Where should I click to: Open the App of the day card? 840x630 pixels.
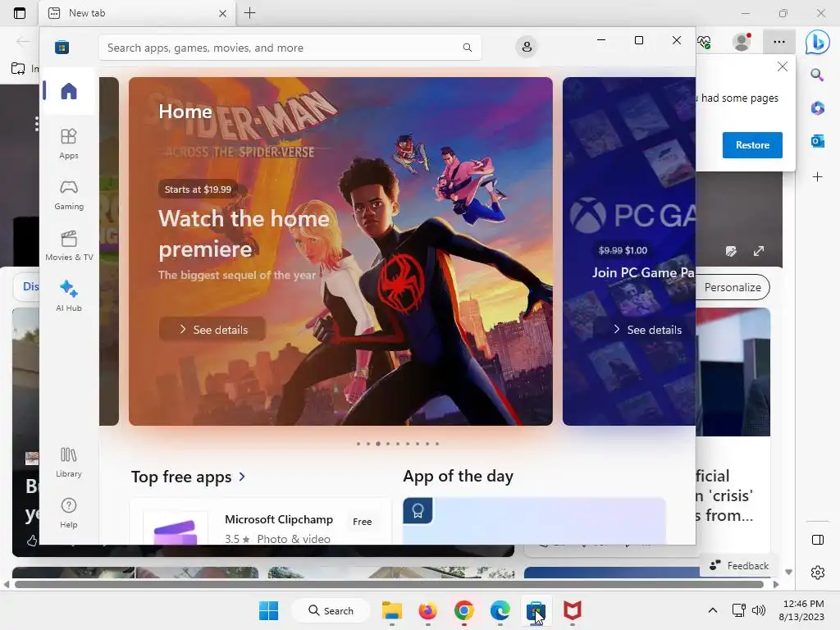(534, 521)
